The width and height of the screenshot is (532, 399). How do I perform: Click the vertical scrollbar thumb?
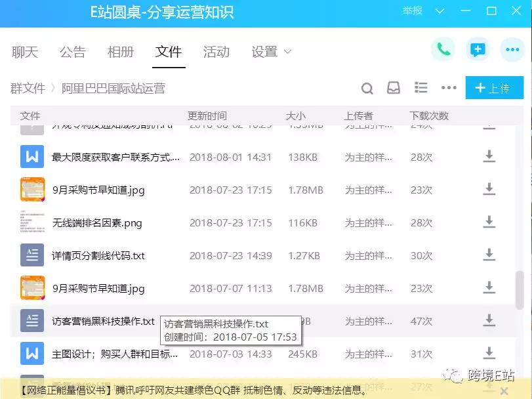[x=520, y=290]
